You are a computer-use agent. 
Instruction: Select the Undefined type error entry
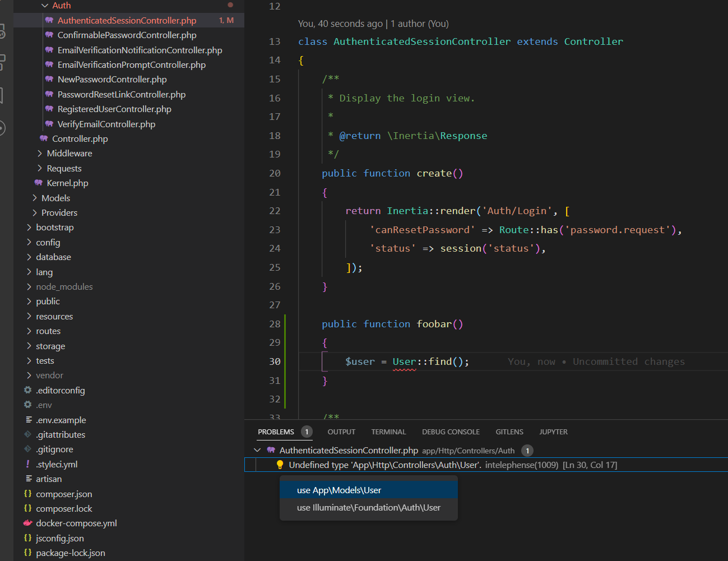point(384,465)
